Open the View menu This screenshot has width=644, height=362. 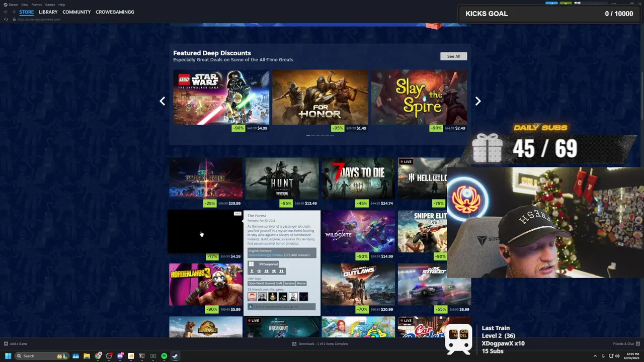24,5
